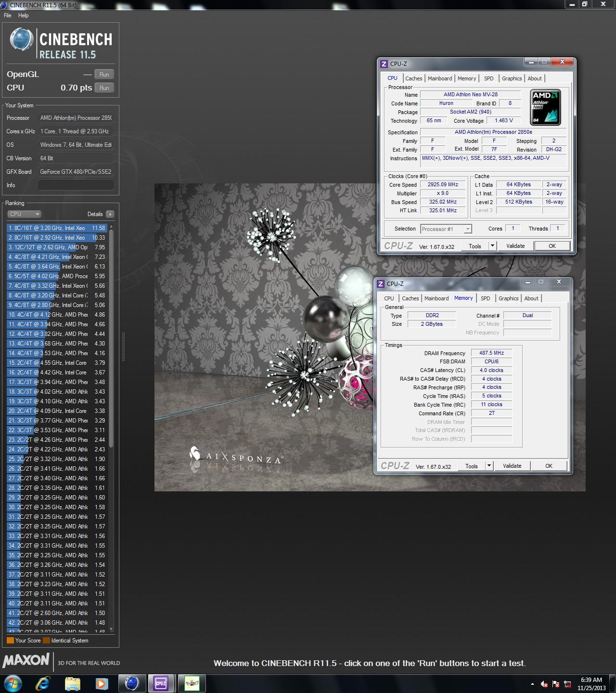
Task: Select ranking row 25. 2C/2T @ 3.32 GHz
Action: [x=57, y=459]
